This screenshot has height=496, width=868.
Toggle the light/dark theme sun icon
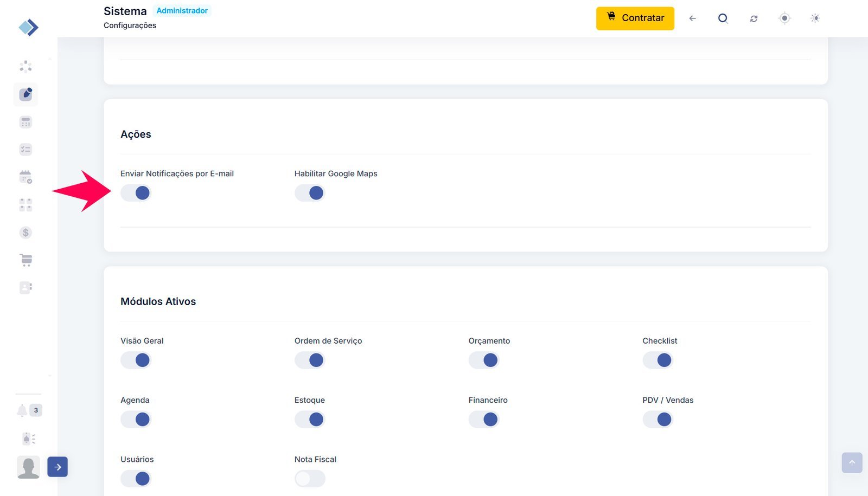coord(815,18)
